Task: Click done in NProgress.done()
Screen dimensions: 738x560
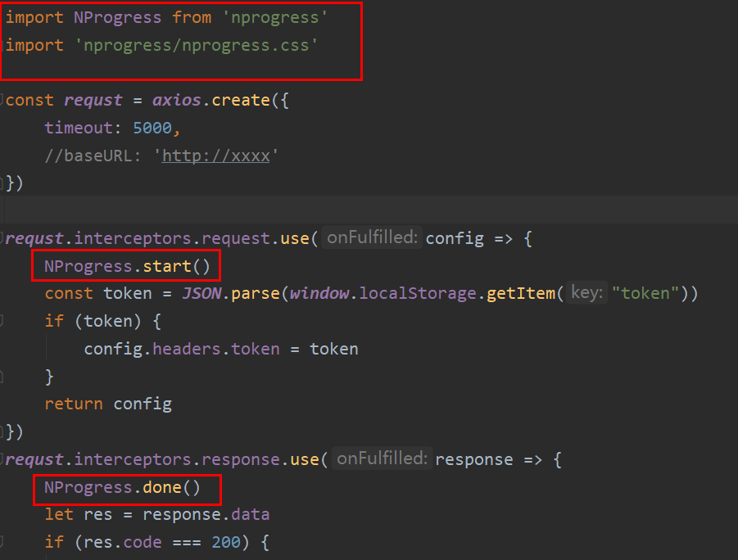Action: [x=162, y=487]
